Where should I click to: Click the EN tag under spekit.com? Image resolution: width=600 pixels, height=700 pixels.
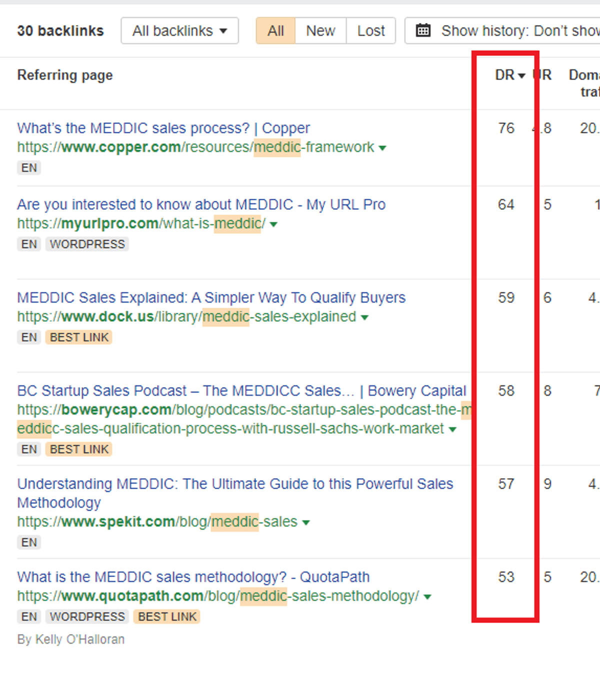click(x=29, y=543)
